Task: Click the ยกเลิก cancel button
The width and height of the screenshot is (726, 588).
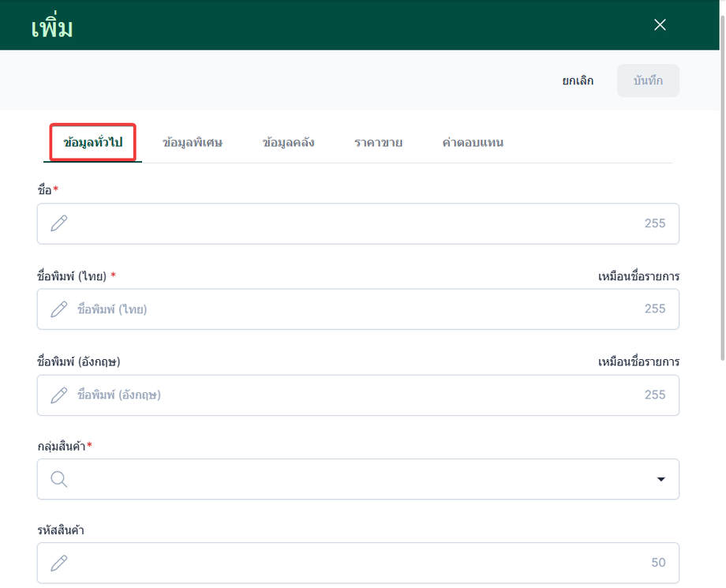Action: [578, 81]
